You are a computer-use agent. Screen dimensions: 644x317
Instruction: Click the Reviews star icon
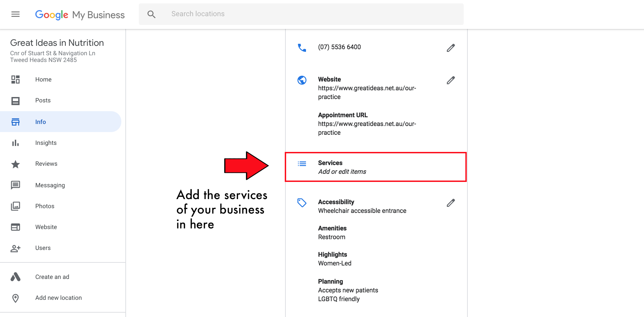tap(16, 164)
